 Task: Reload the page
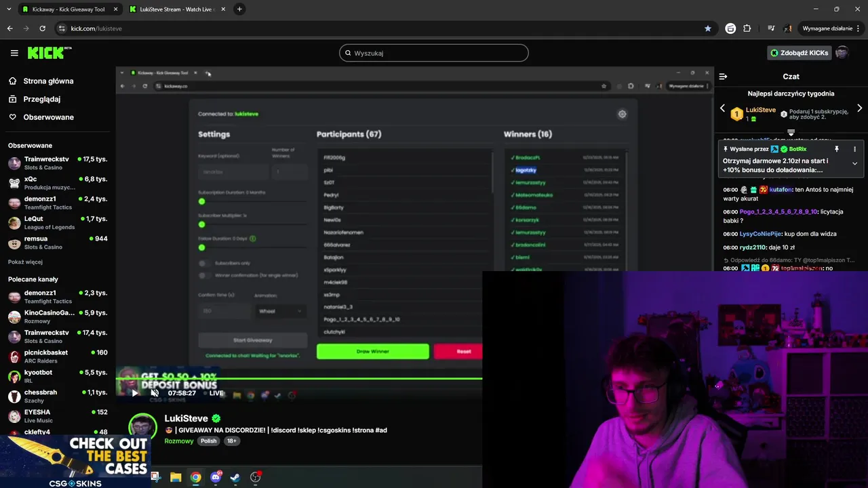[42, 28]
